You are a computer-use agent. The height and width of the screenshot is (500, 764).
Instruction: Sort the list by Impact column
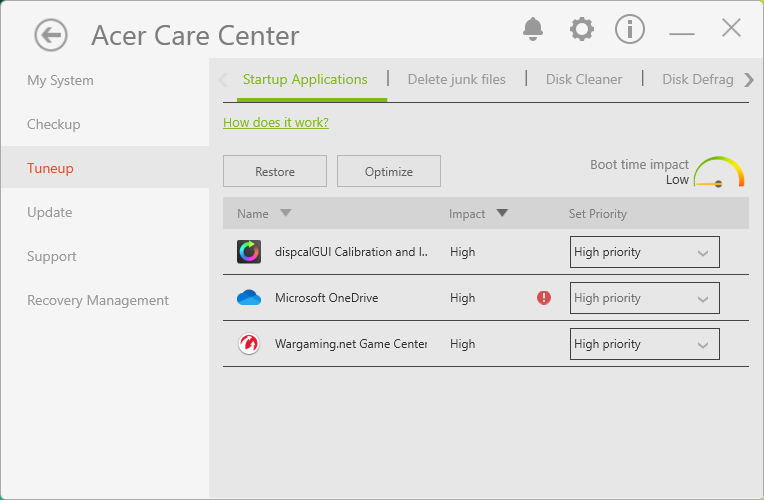click(x=478, y=214)
